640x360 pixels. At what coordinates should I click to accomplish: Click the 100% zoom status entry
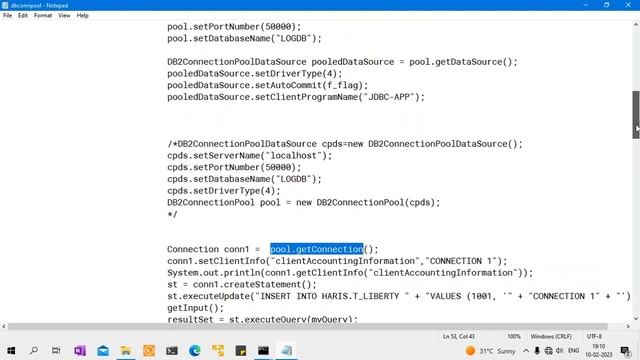click(x=513, y=337)
